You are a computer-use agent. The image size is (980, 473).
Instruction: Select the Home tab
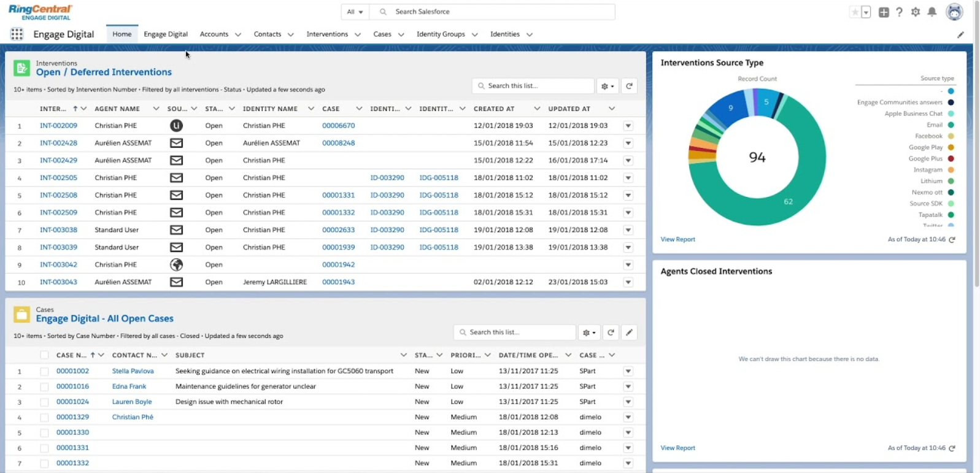coord(122,34)
